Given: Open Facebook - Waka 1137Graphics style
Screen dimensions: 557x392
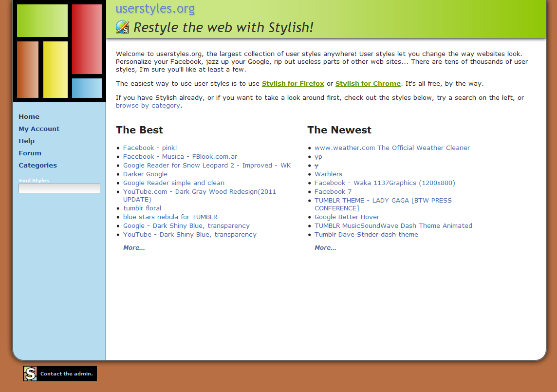Looking at the screenshot, I should (x=385, y=183).
